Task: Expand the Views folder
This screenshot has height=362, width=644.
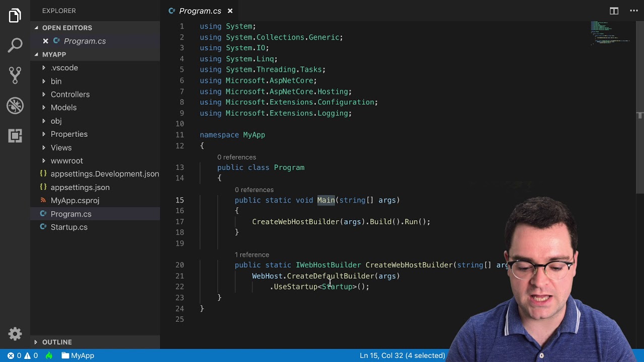Action: [x=95, y=147]
